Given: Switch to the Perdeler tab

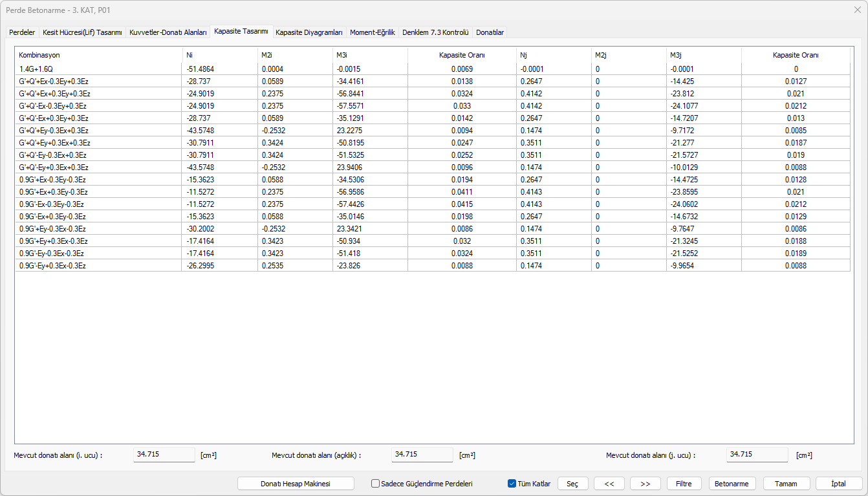Looking at the screenshot, I should point(22,32).
